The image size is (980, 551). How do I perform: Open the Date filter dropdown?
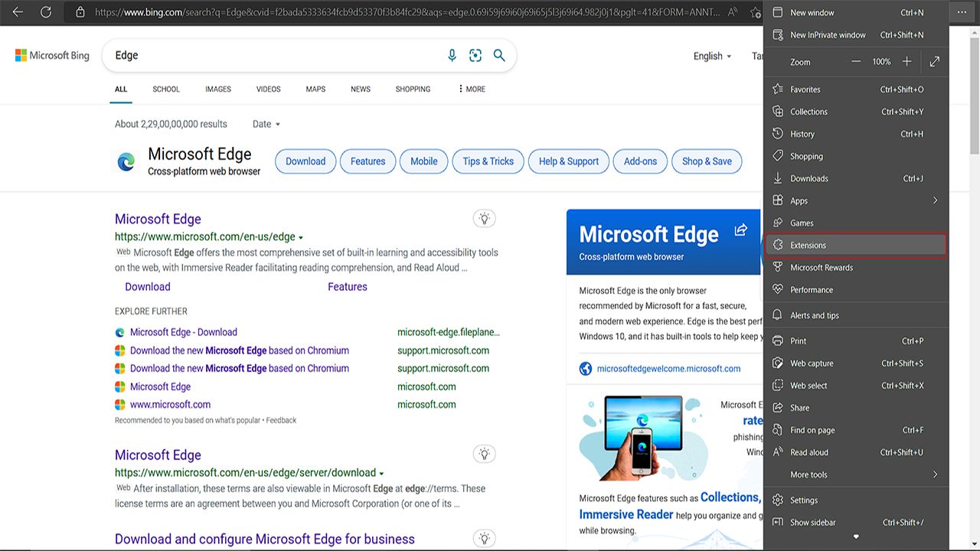click(x=266, y=124)
